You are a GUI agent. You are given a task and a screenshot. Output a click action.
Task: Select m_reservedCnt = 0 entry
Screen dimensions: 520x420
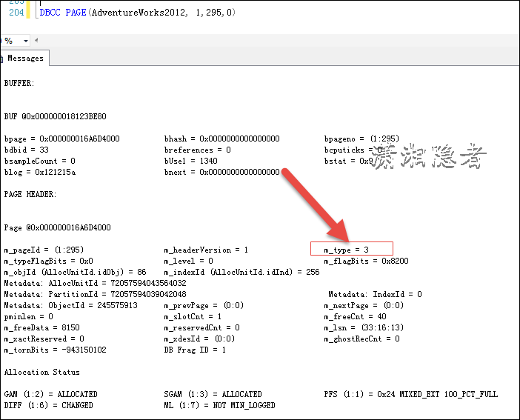(201, 327)
